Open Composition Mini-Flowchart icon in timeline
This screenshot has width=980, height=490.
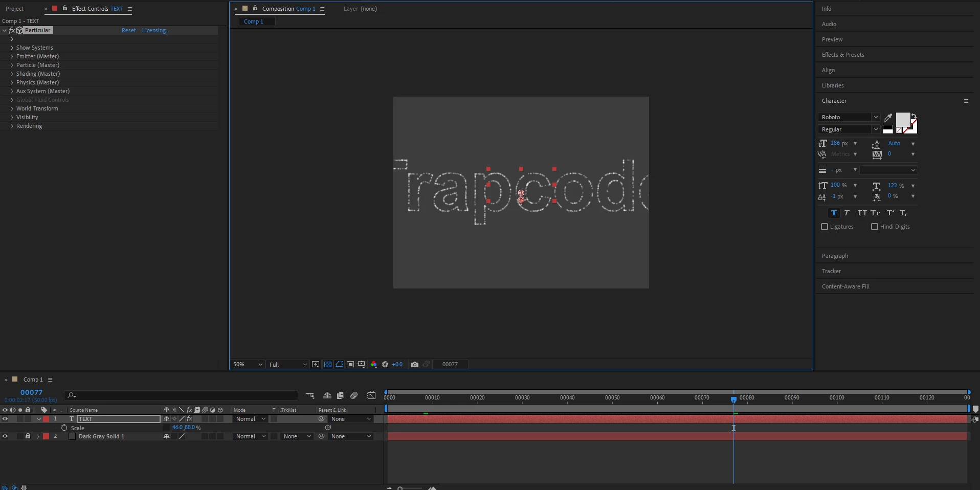pos(310,395)
